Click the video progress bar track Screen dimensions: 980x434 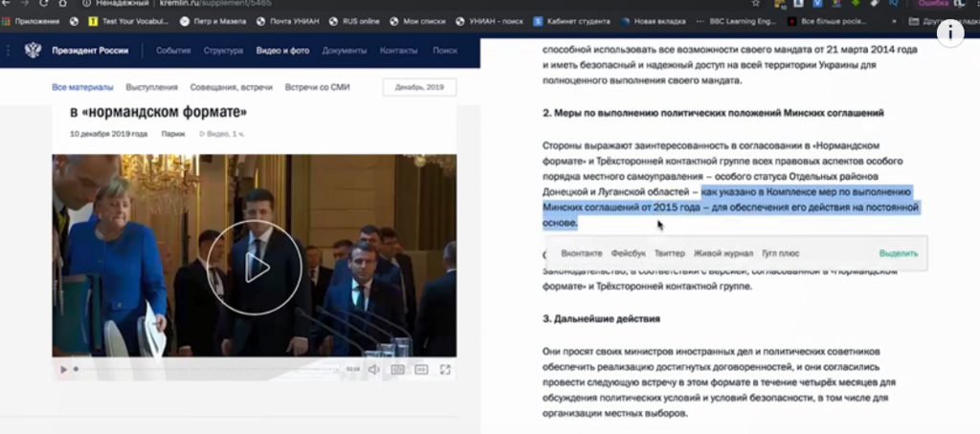207,370
